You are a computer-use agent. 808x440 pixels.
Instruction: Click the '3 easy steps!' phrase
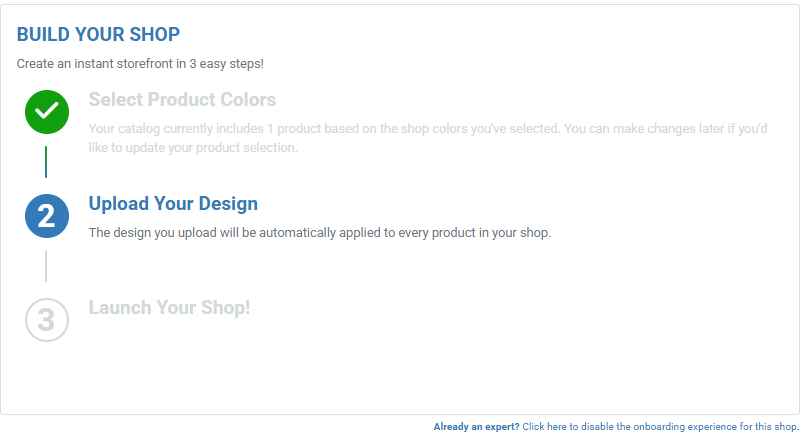point(227,64)
